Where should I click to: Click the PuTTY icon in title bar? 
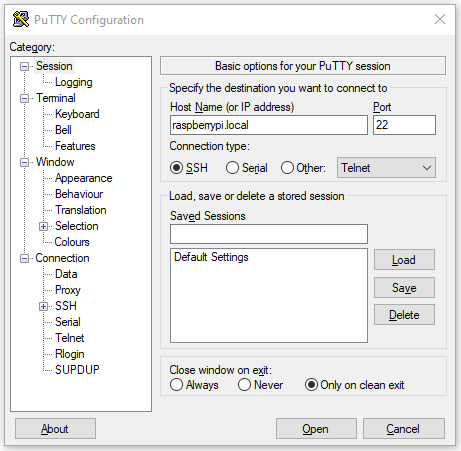pyautogui.click(x=21, y=19)
